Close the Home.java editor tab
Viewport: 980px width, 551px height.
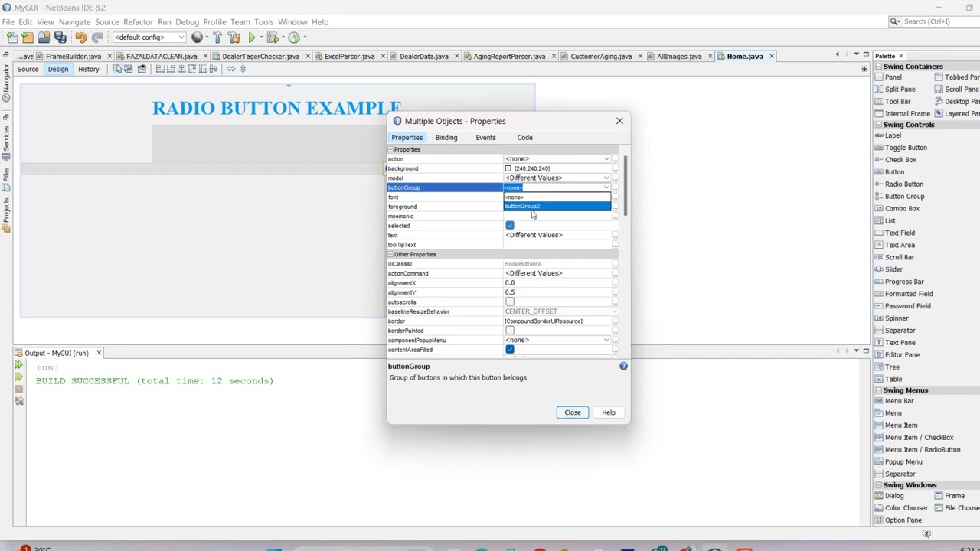click(772, 57)
